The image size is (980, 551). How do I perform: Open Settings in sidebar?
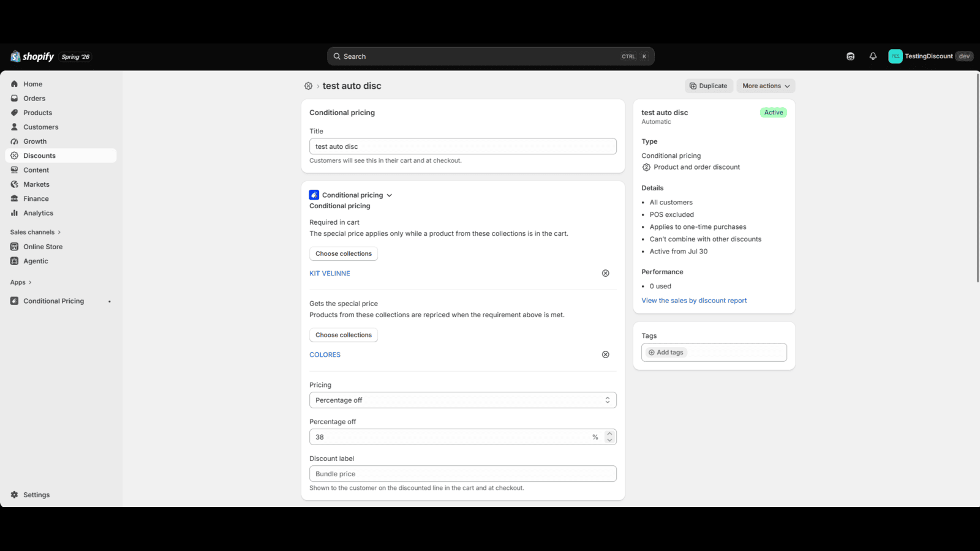coord(61,495)
